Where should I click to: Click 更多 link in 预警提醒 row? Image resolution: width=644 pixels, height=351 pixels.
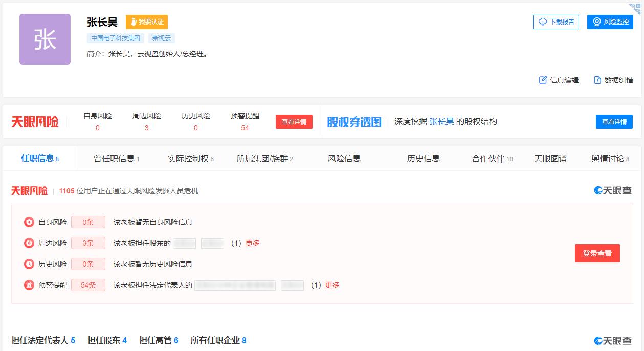click(332, 285)
